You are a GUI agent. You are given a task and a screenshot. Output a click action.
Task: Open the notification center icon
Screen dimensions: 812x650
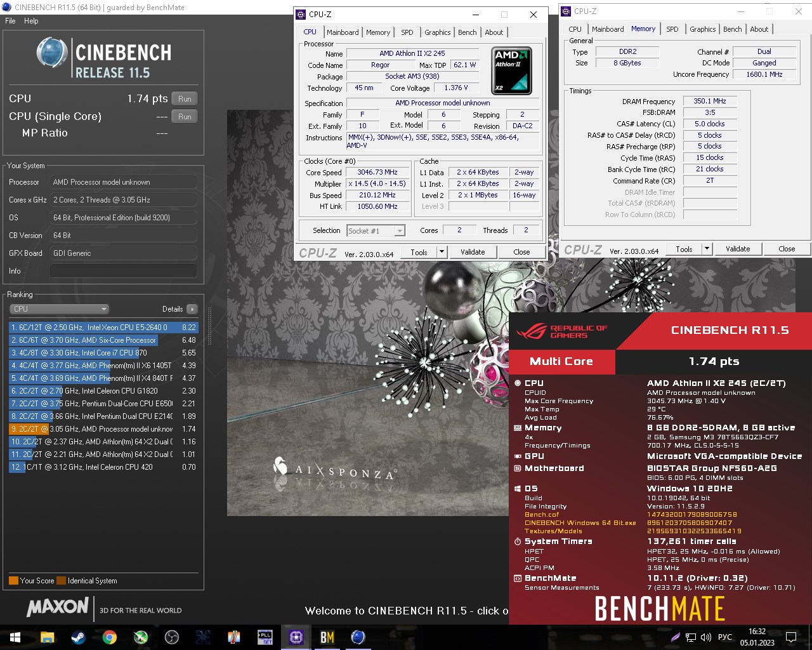tap(791, 637)
